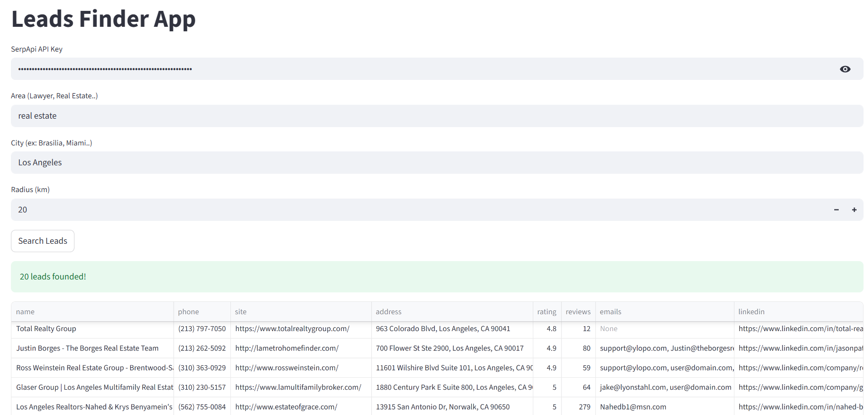Viewport: 868px width, 415px height.
Task: Select the Ross Weinstein Real Estate Group cell
Action: click(92, 368)
